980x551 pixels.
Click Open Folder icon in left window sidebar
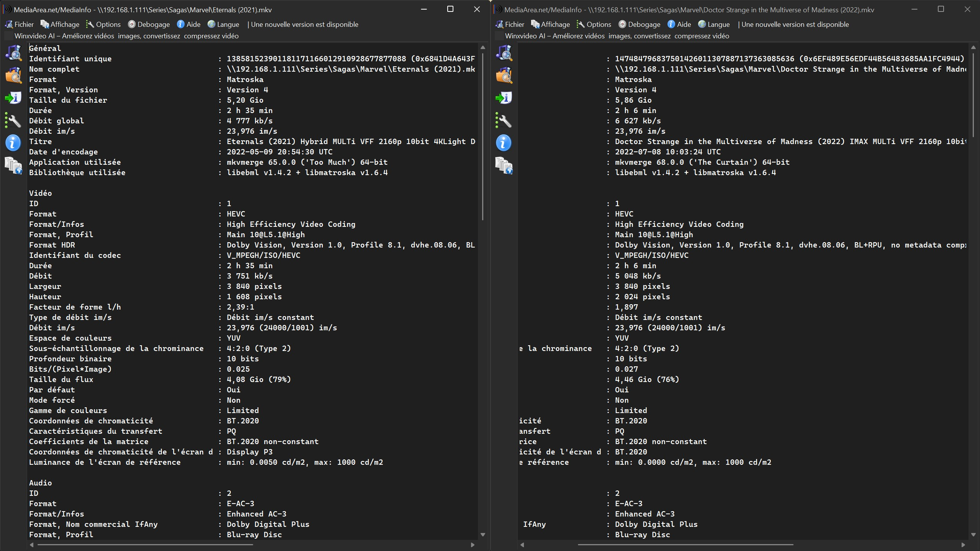point(13,75)
